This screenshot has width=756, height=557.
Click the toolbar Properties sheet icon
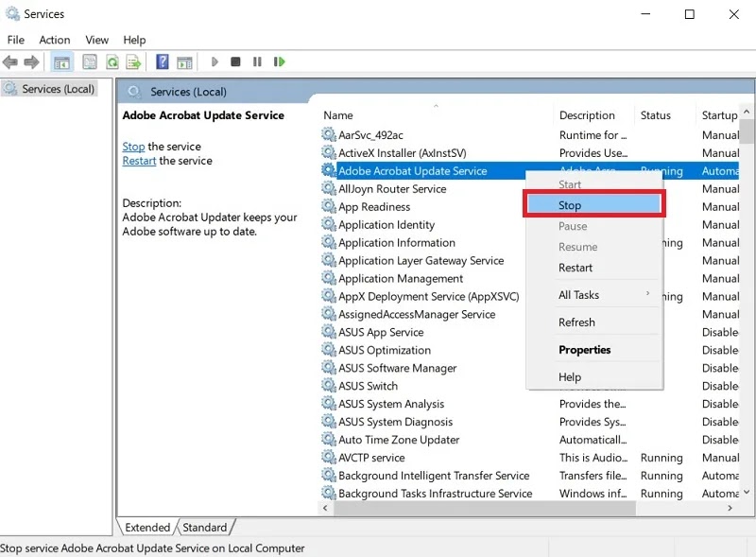tap(90, 61)
